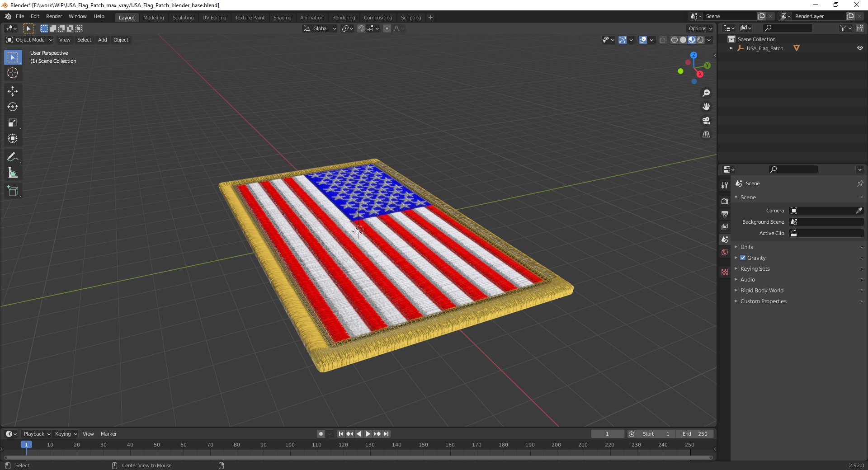Choose the Add Cube tool

[13, 191]
